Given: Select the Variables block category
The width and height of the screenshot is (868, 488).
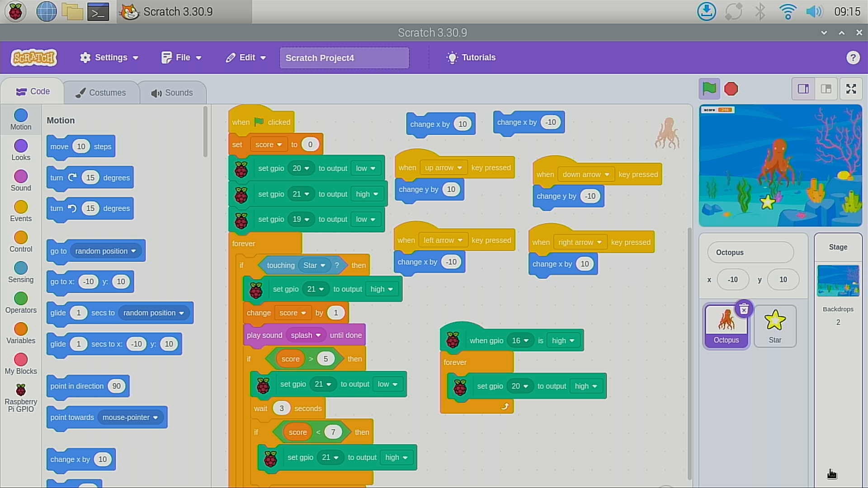Looking at the screenshot, I should click(21, 333).
